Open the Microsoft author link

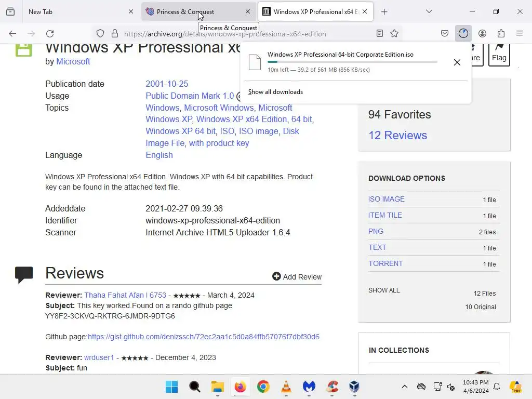pos(73,61)
